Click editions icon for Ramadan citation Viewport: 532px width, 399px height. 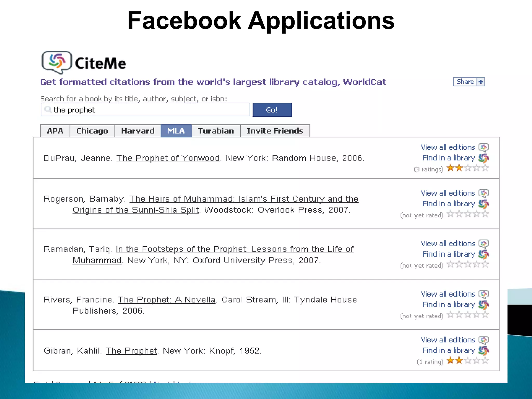click(x=483, y=244)
